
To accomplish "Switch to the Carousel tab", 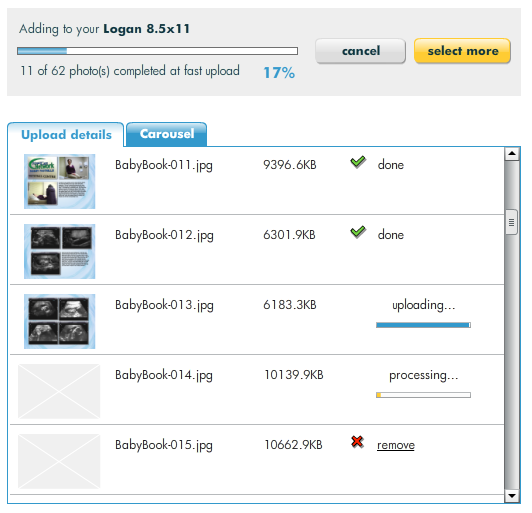I will tap(167, 134).
